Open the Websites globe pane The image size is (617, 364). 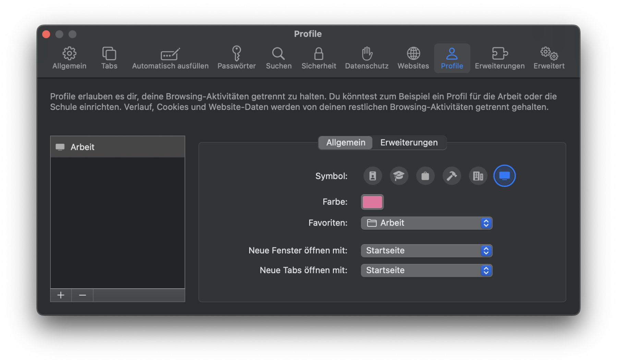(413, 58)
